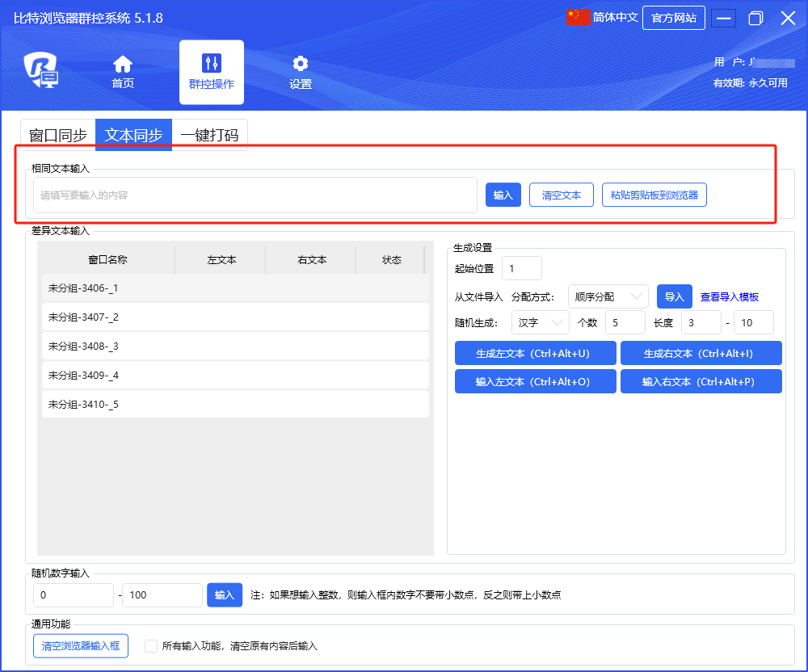This screenshot has width=808, height=672.
Task: Select row 未分组-3409-_4
Action: [235, 375]
